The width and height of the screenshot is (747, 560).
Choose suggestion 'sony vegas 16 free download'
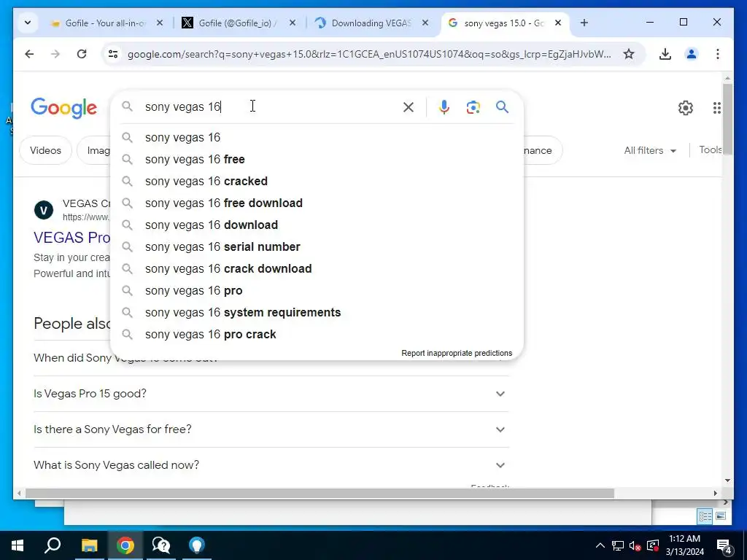(x=317, y=203)
